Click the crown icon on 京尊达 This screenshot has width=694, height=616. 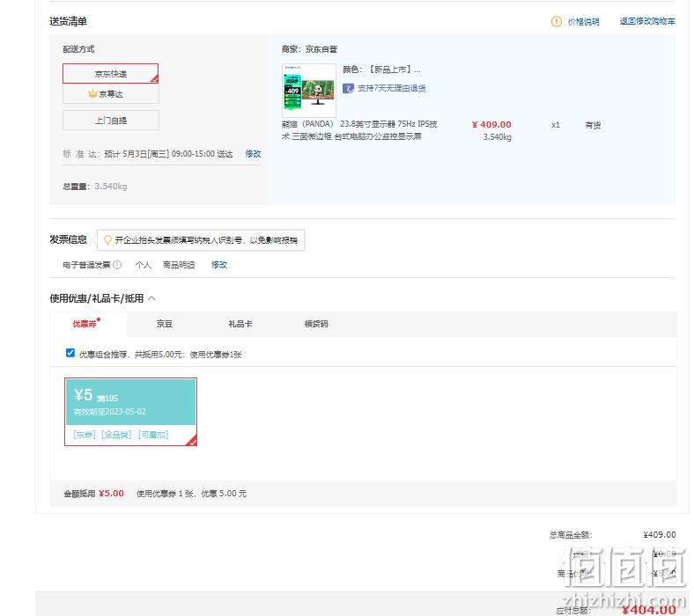click(x=92, y=93)
